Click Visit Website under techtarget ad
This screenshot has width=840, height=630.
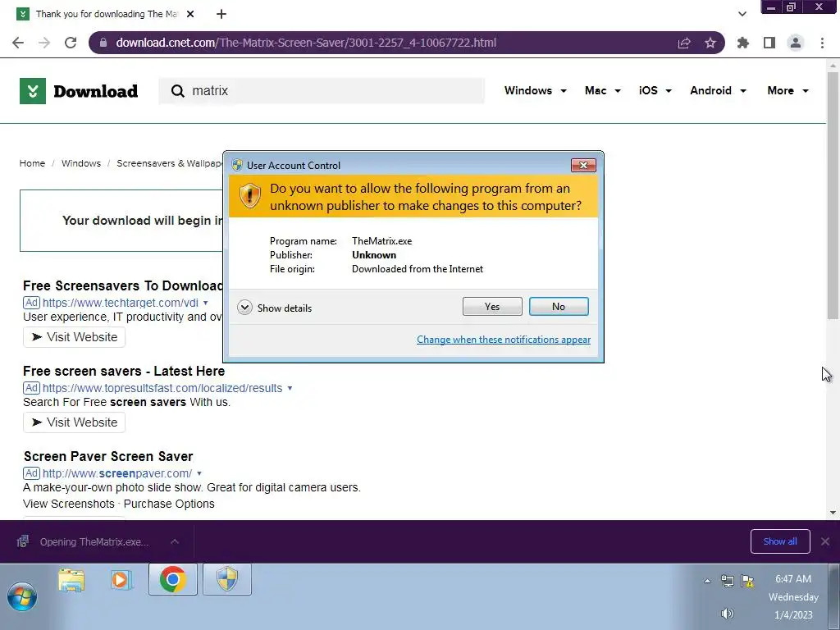coord(74,337)
